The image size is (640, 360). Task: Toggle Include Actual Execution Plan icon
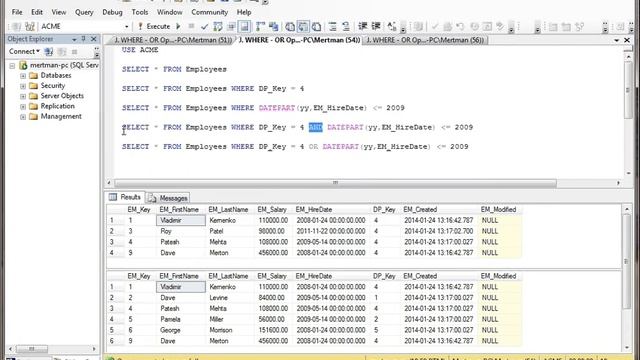[x=260, y=27]
